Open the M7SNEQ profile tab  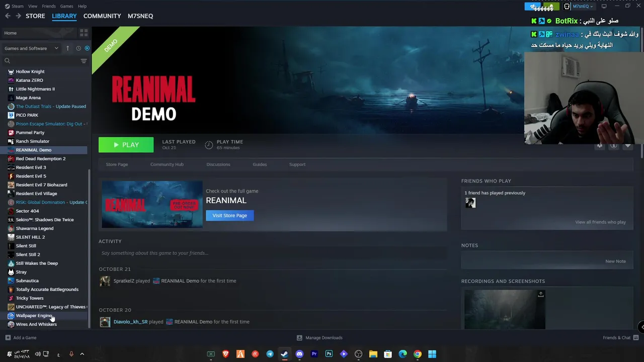pyautogui.click(x=140, y=16)
